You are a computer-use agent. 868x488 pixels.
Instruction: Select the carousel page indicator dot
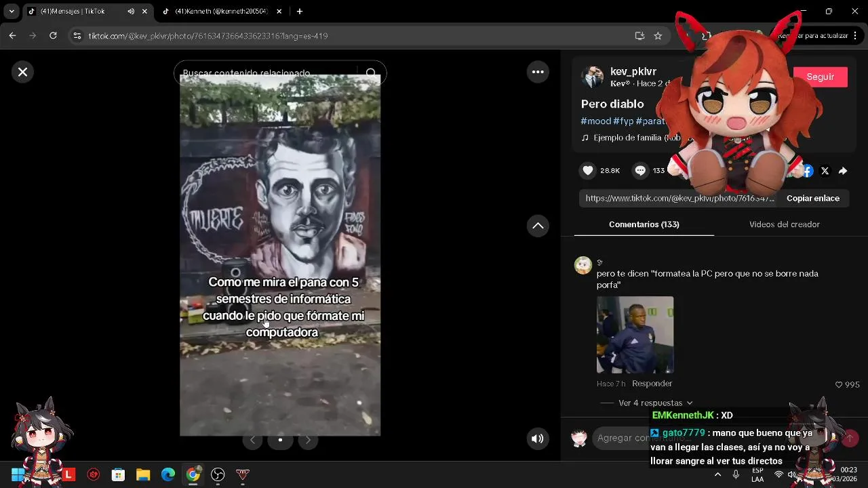[x=280, y=440]
